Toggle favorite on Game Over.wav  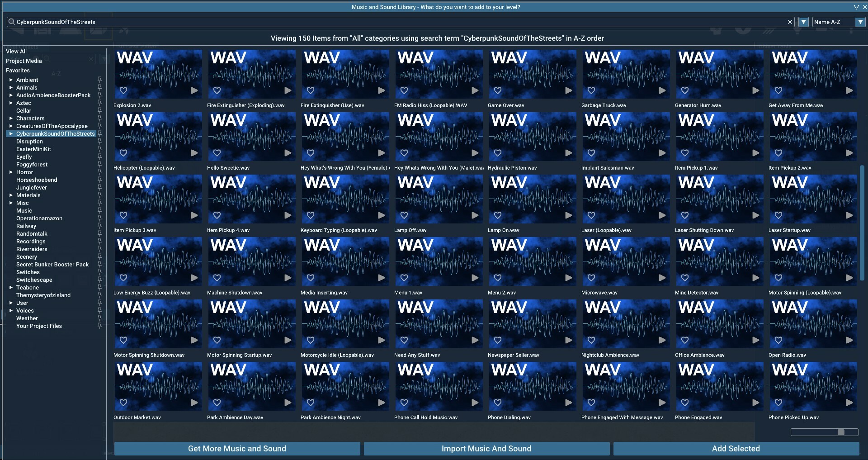pos(498,90)
